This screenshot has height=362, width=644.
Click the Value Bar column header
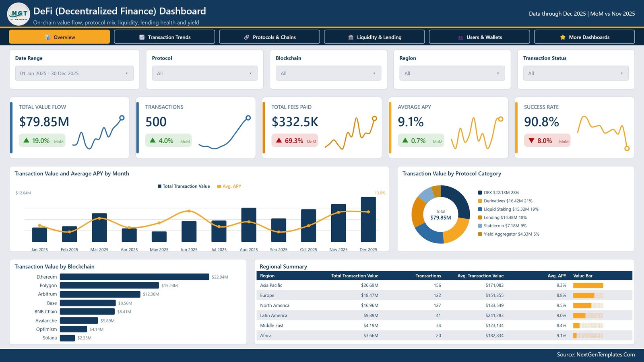[583, 276]
